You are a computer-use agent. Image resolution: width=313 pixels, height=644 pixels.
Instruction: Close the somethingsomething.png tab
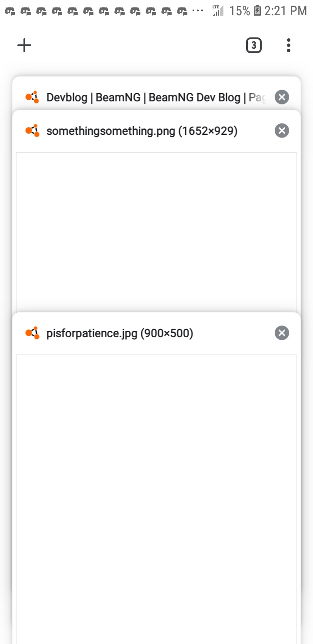pyautogui.click(x=282, y=131)
